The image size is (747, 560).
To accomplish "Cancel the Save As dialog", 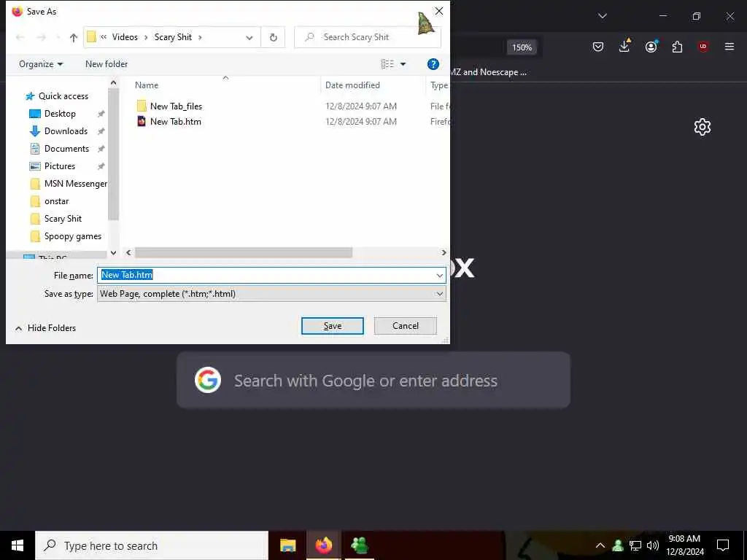I will tap(406, 326).
